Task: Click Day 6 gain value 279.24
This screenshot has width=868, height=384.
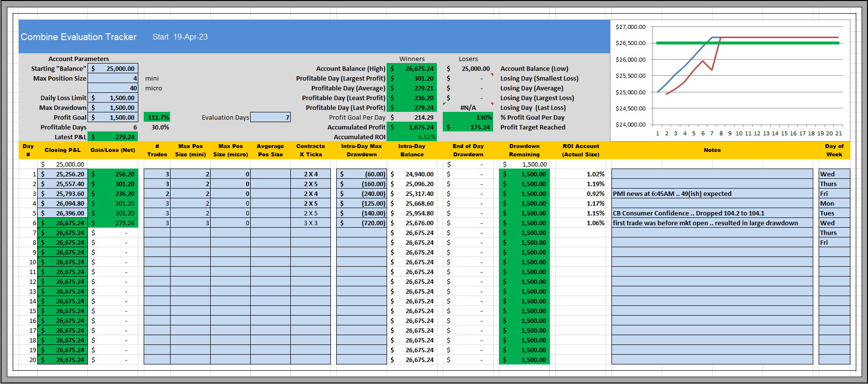Action: coord(113,223)
